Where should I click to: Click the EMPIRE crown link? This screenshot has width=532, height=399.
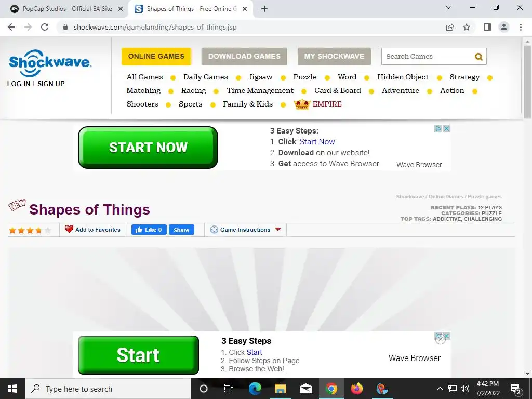318,104
